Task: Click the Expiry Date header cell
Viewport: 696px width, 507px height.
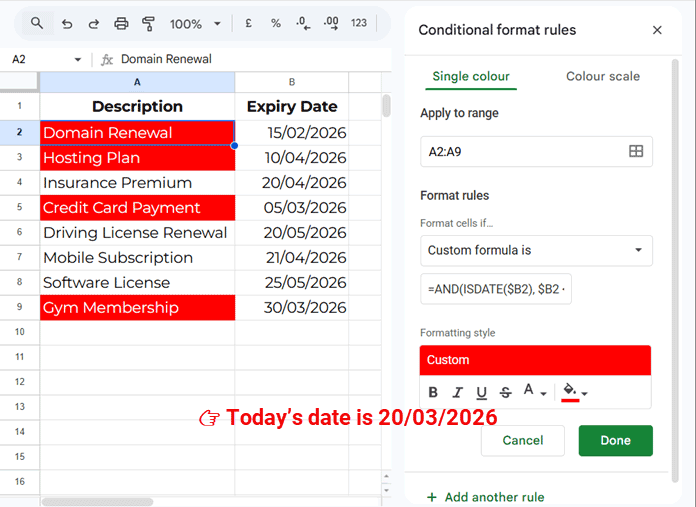Action: (x=292, y=107)
